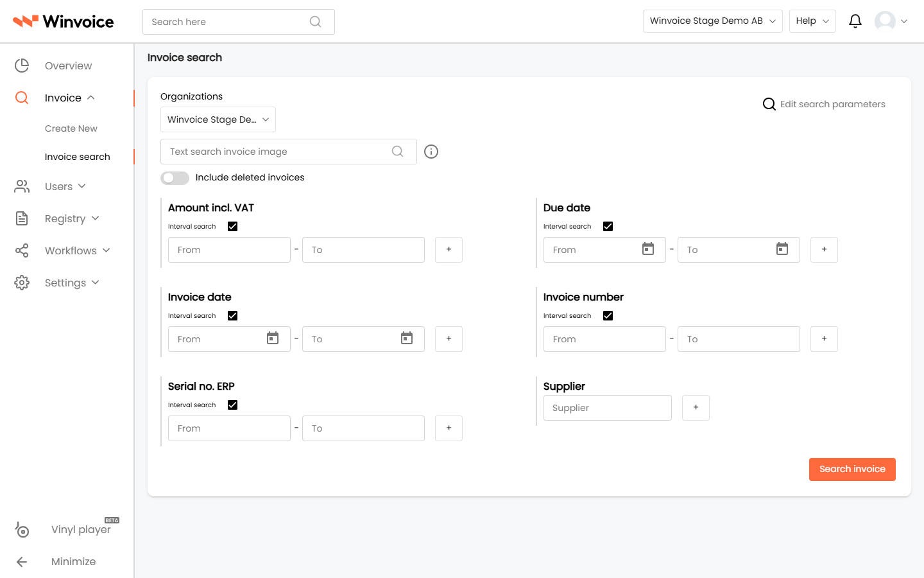Select Create New under Invoice
Viewport: 924px width, 578px height.
point(71,128)
